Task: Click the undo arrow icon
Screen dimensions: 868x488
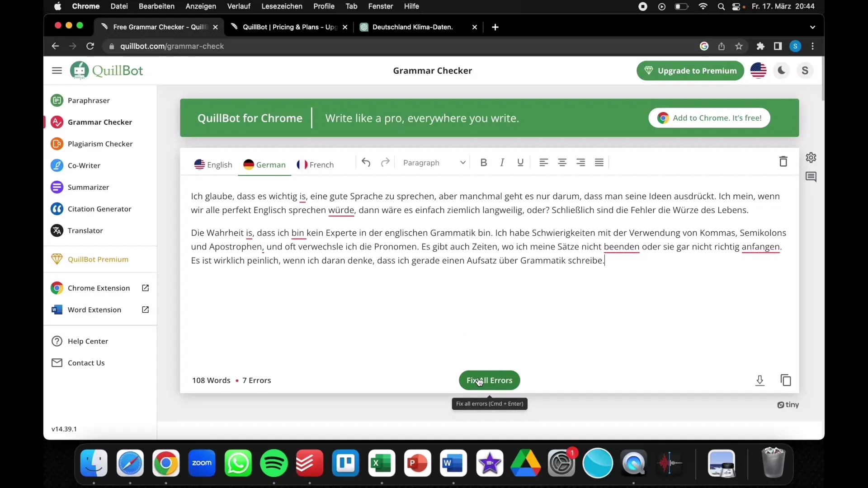Action: click(x=365, y=162)
